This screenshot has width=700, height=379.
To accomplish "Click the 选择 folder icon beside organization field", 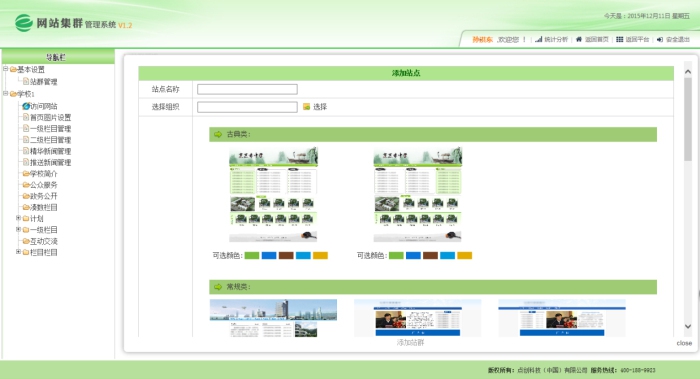I will [x=306, y=107].
